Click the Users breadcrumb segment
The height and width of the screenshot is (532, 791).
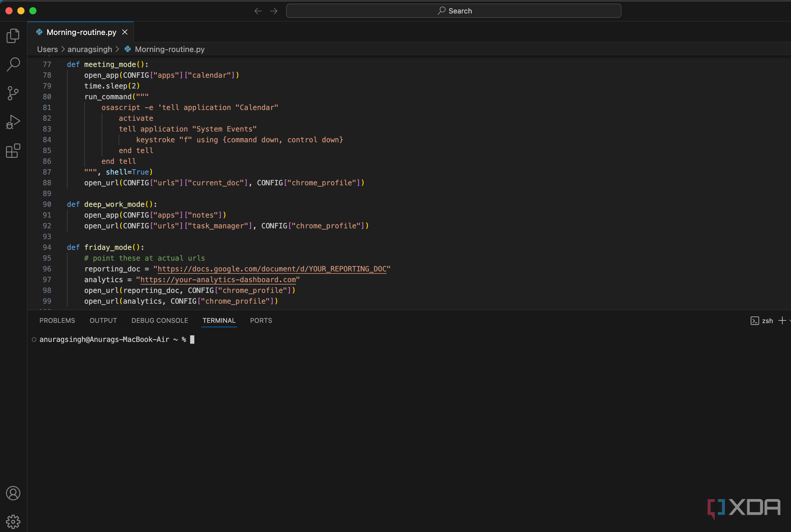coord(47,49)
